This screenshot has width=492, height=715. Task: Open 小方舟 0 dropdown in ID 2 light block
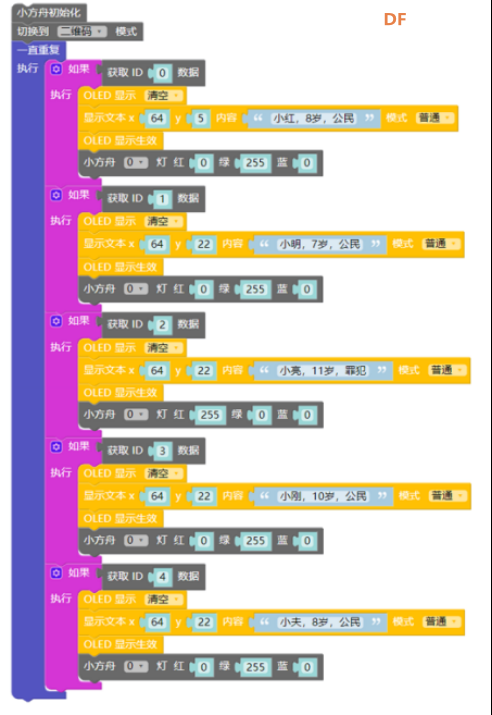136,414
